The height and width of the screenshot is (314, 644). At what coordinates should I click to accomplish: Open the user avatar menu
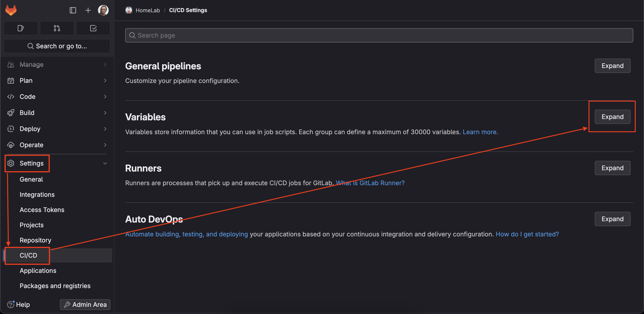tap(103, 10)
